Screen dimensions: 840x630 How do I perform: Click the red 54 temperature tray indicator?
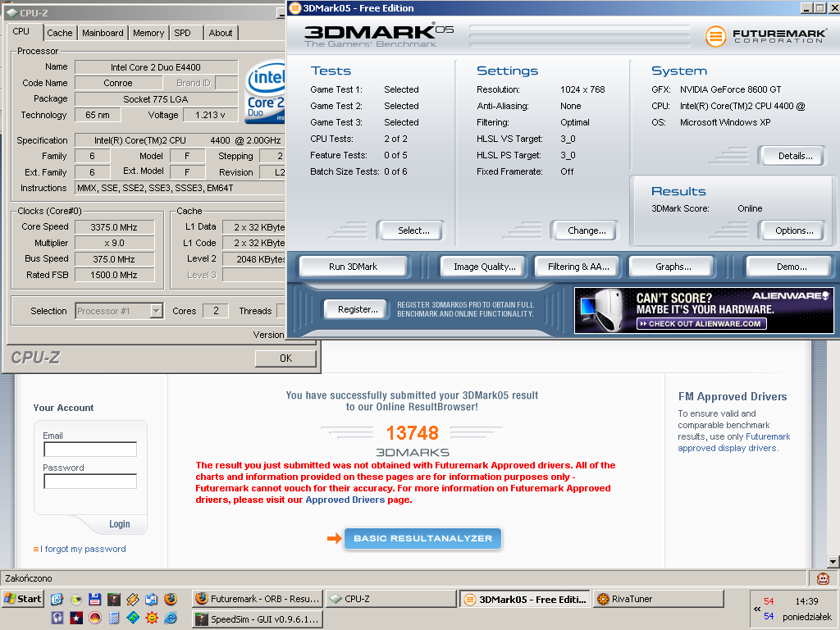pos(769,601)
